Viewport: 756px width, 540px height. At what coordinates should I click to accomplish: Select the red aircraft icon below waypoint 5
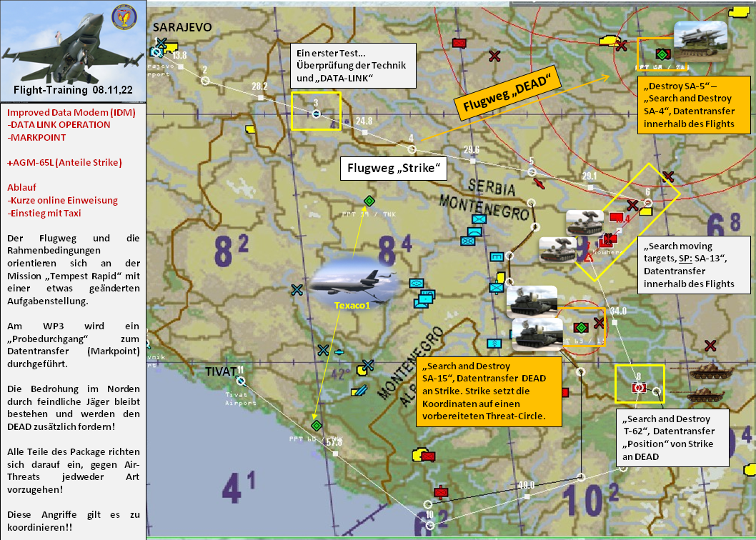pos(539,184)
